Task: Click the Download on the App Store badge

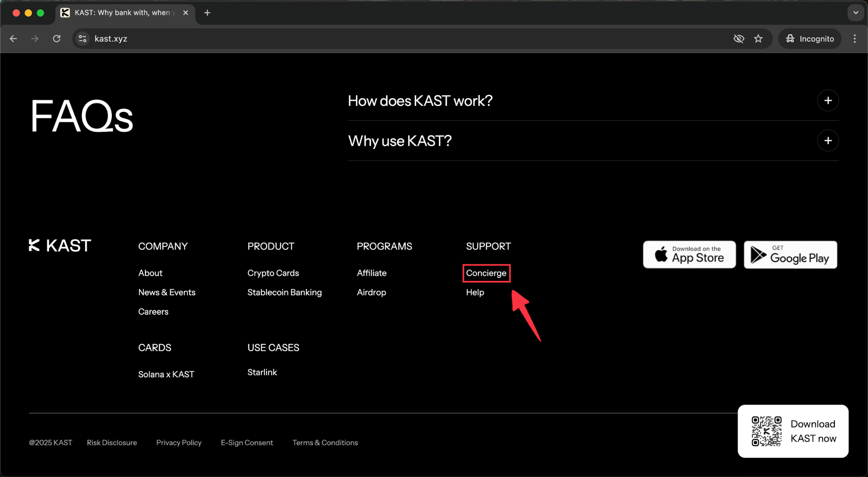Action: [689, 254]
